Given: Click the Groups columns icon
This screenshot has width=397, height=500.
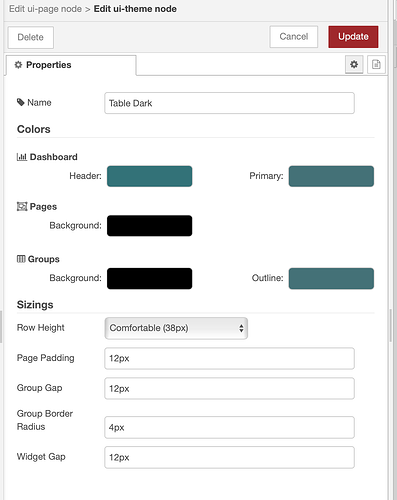Looking at the screenshot, I should pyautogui.click(x=21, y=259).
